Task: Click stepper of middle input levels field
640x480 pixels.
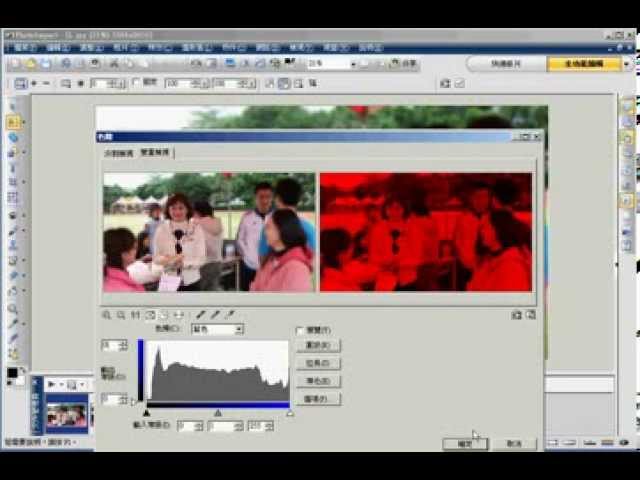Action: click(240, 427)
